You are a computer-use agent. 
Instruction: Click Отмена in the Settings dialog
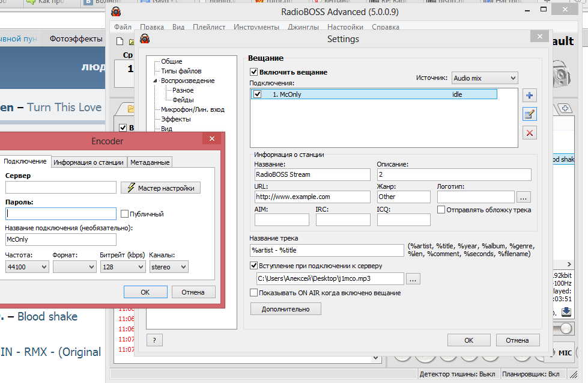pyautogui.click(x=517, y=340)
